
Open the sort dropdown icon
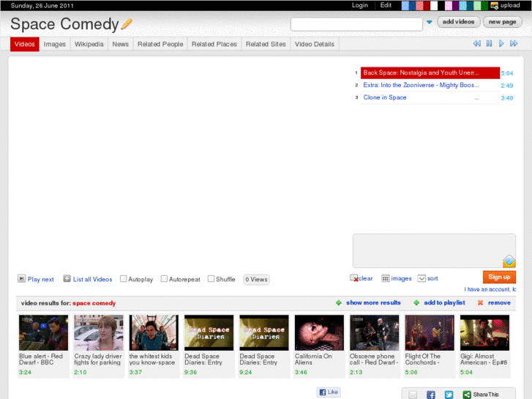tap(422, 278)
